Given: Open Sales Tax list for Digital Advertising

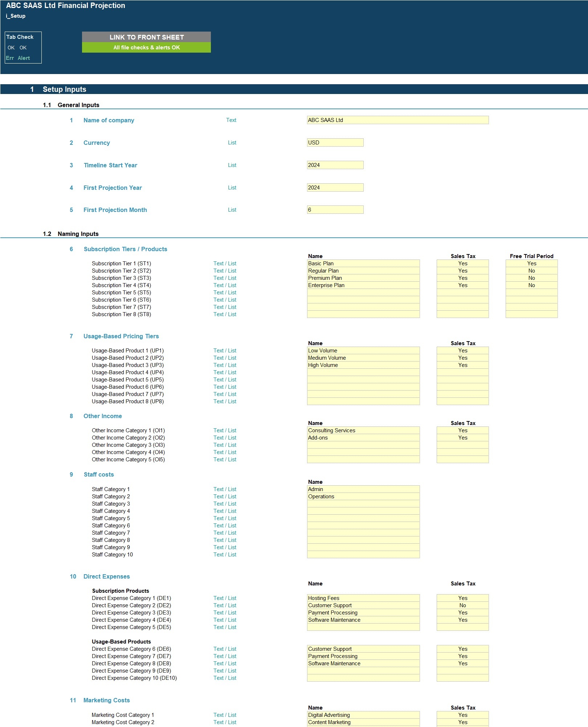Looking at the screenshot, I should coord(463,715).
